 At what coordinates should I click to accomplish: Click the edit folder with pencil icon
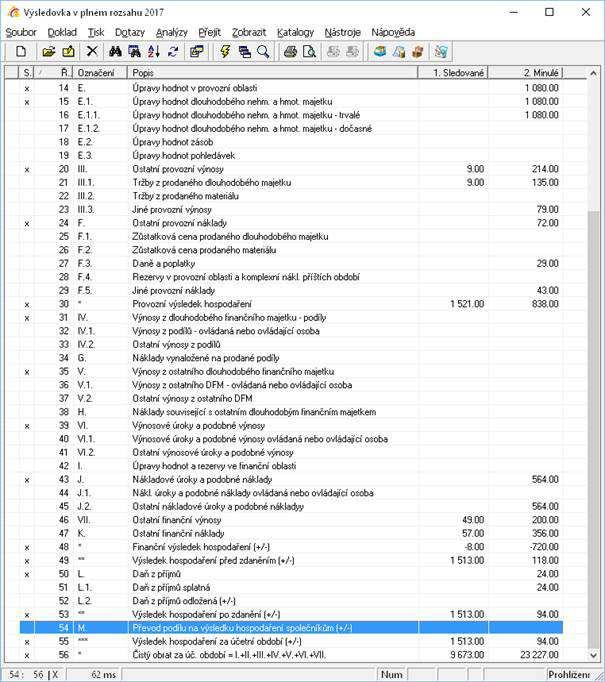(x=68, y=52)
